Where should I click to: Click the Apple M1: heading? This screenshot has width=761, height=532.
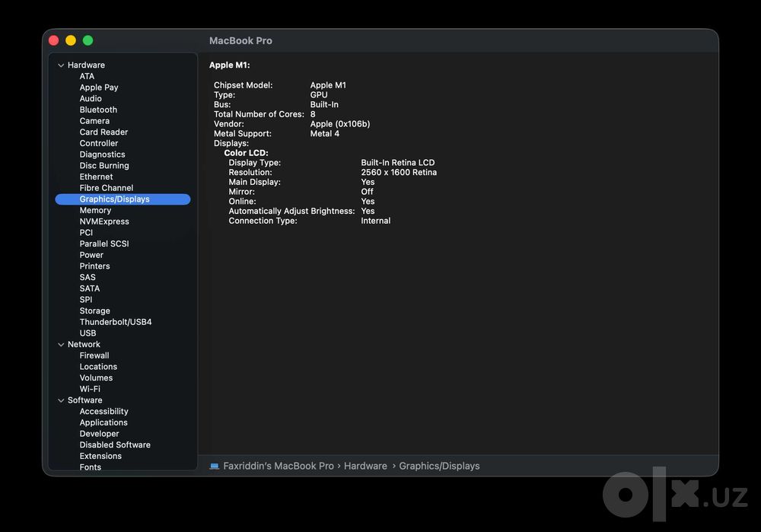[230, 65]
